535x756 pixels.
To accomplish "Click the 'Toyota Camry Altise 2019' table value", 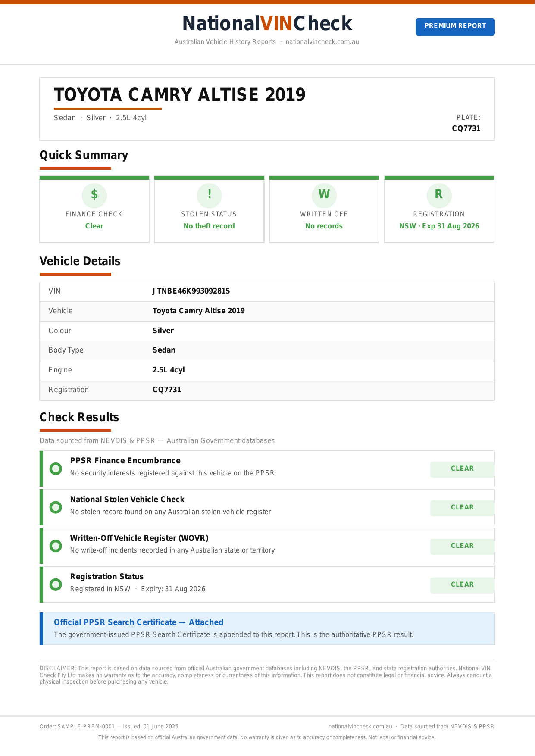I will [x=198, y=311].
